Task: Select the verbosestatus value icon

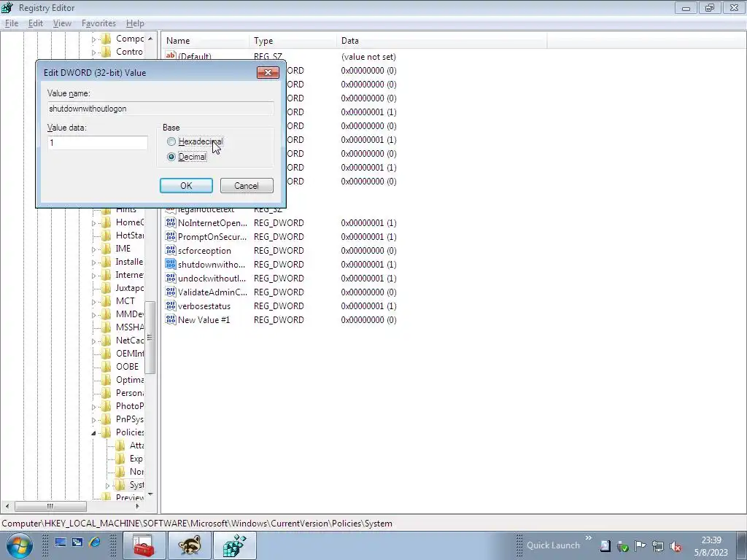Action: tap(171, 306)
